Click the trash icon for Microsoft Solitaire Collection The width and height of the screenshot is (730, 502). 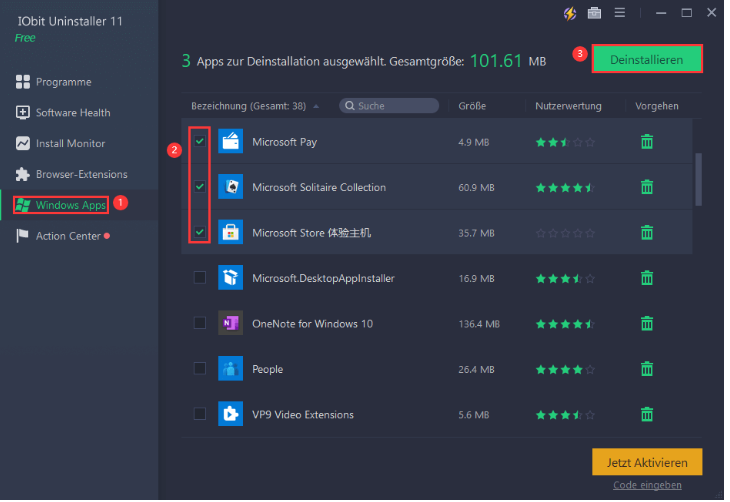click(647, 187)
